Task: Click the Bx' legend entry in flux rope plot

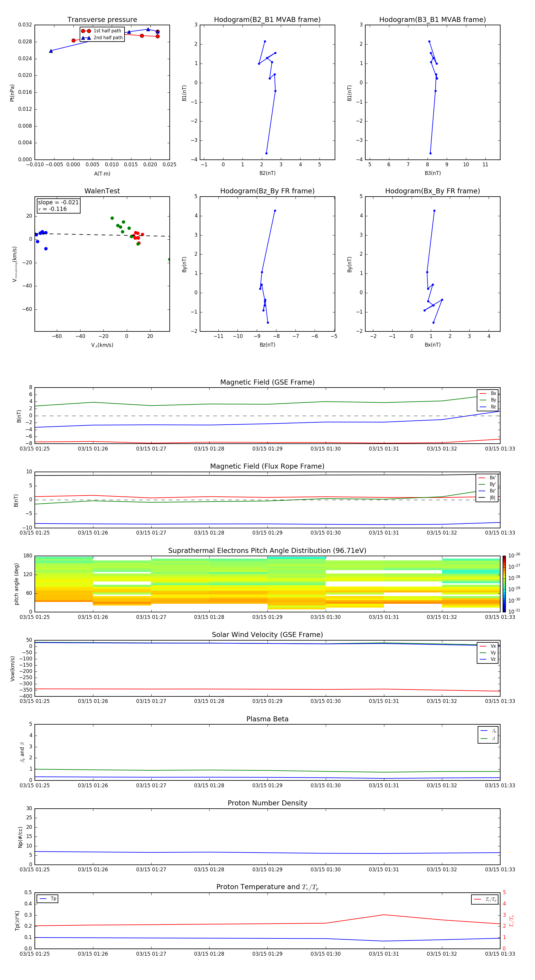Action: coord(487,478)
